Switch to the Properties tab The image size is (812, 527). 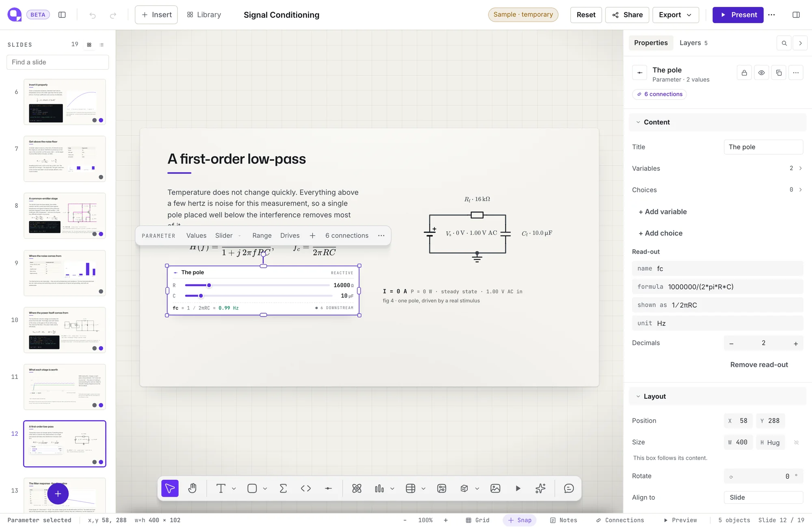tap(651, 43)
